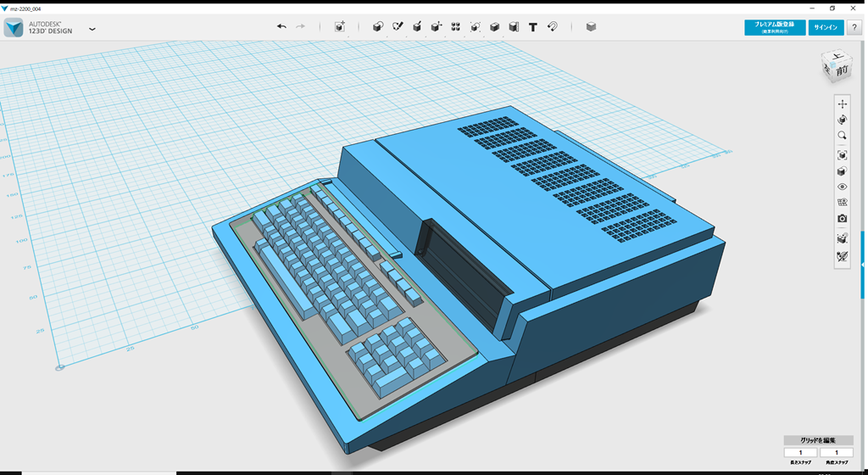Click the サインイン button
868x475 pixels.
pyautogui.click(x=826, y=27)
